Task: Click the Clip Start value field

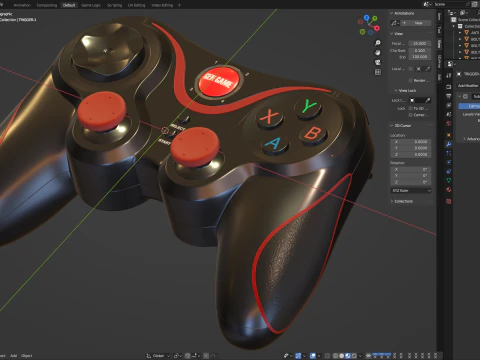Action: [x=420, y=50]
